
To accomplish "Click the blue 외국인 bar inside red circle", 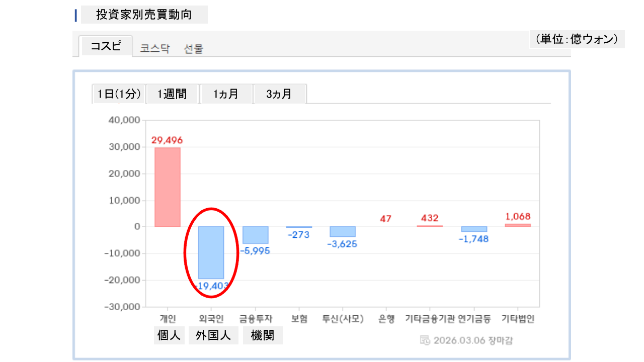I will (x=211, y=252).
